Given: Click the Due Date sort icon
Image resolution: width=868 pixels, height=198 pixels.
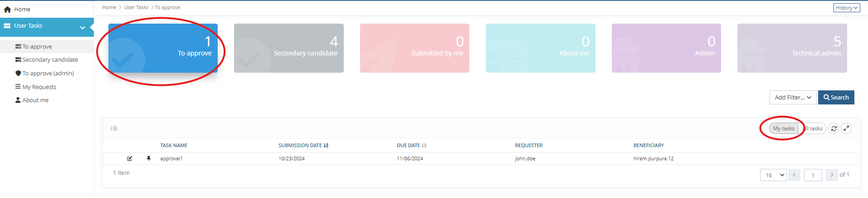Looking at the screenshot, I should click(x=424, y=146).
